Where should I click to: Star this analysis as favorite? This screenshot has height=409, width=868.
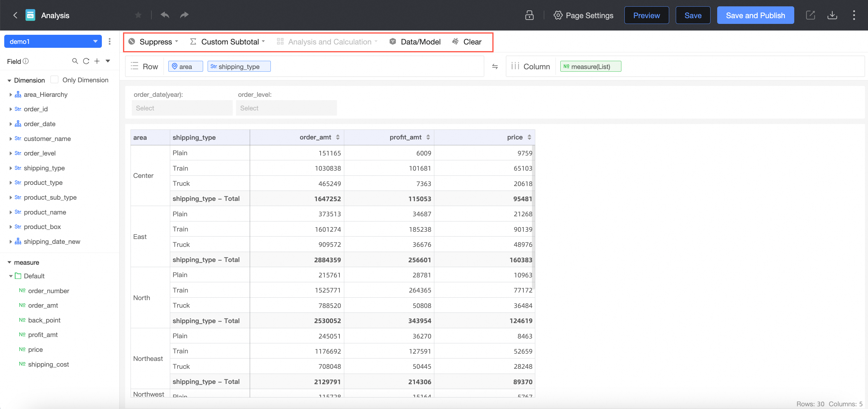[138, 15]
